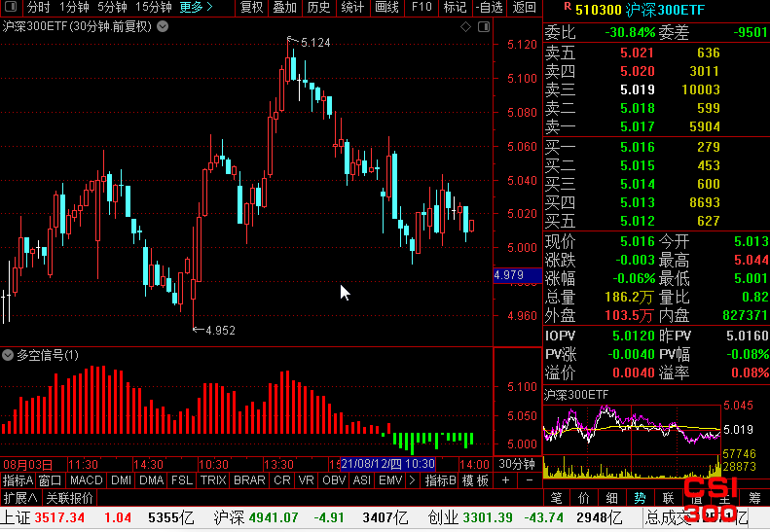
Task: Expand the 扩展∧ panel
Action: click(20, 498)
